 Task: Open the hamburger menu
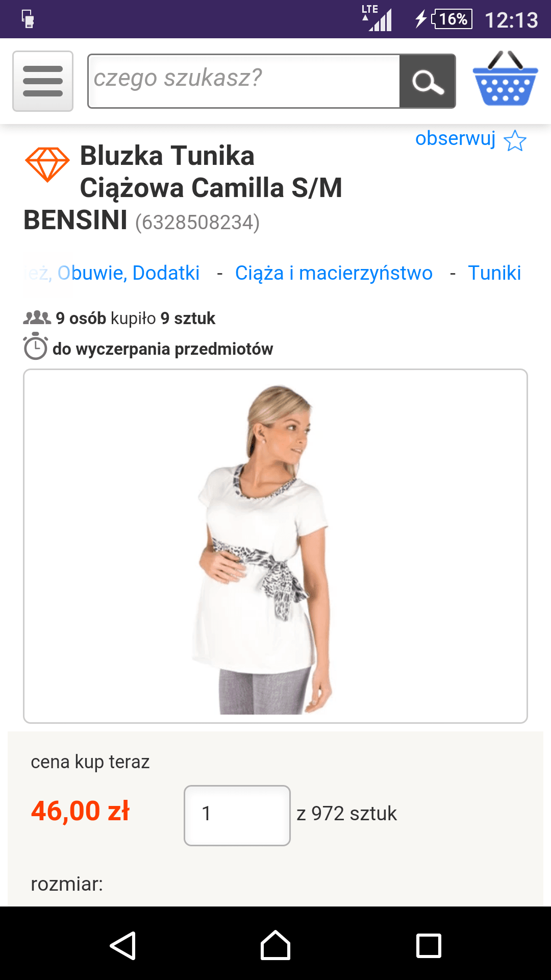[43, 81]
